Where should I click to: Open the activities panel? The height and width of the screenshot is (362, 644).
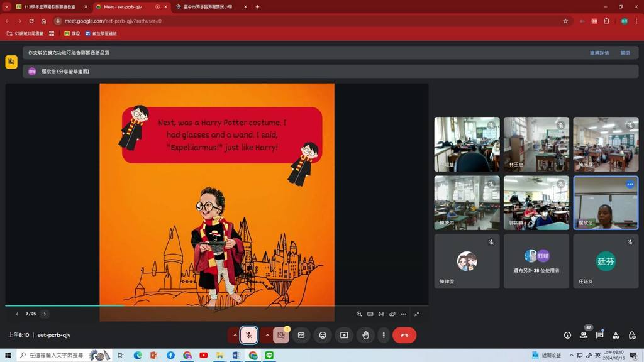coord(616,335)
